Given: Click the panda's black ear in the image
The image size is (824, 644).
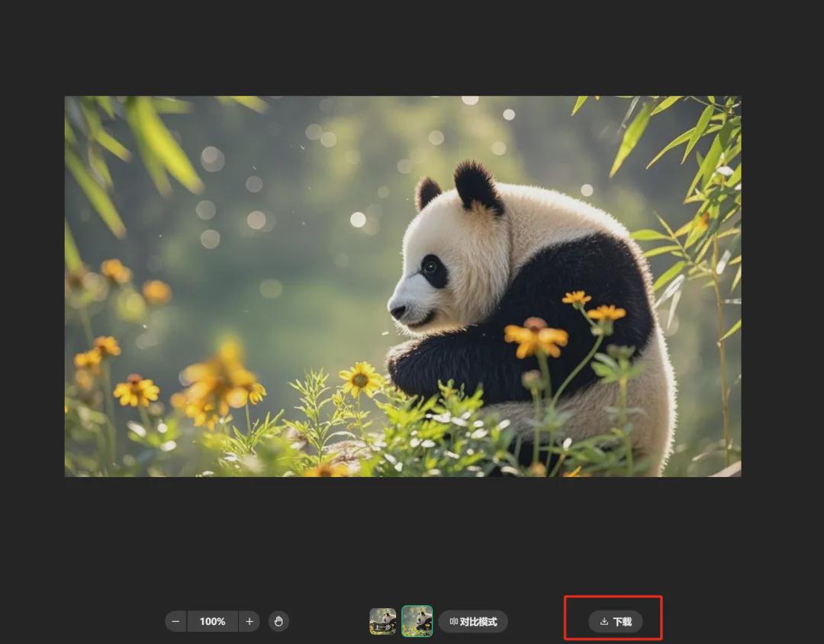Looking at the screenshot, I should 477,185.
